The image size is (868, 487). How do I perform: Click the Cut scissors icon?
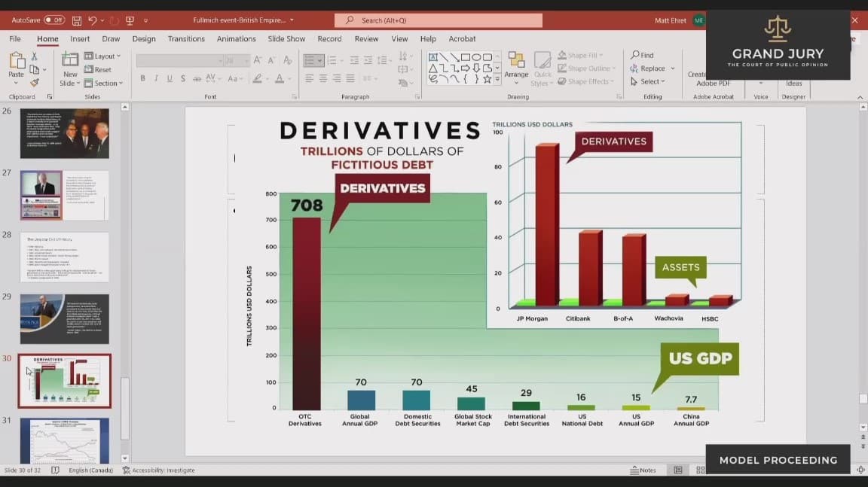pyautogui.click(x=34, y=56)
